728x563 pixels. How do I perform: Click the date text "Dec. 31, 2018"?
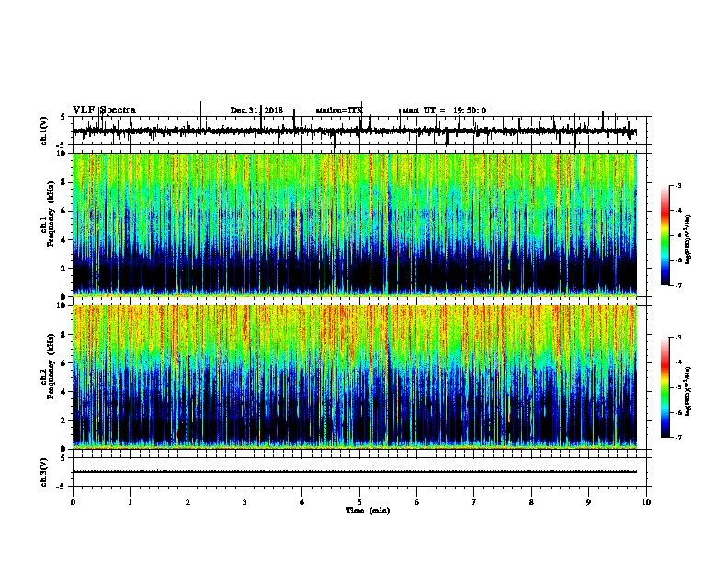pyautogui.click(x=256, y=110)
